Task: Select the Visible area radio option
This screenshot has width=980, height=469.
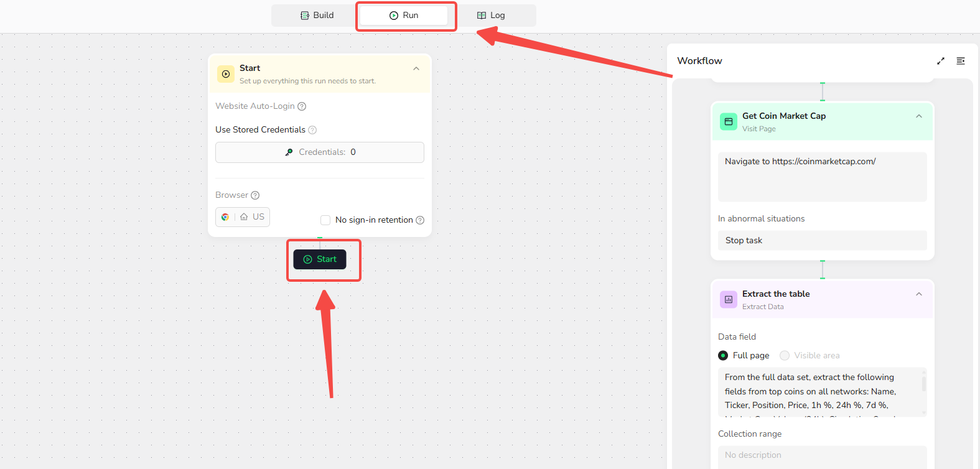Action: pyautogui.click(x=785, y=356)
